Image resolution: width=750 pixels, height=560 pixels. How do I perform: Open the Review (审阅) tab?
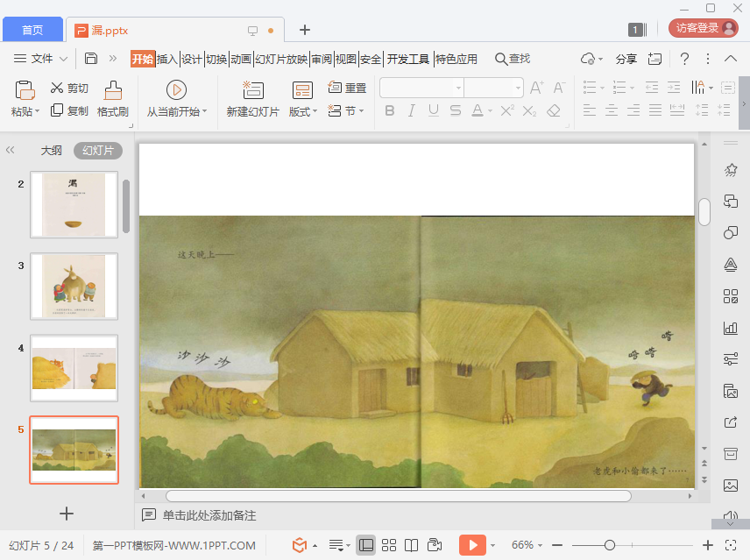click(x=321, y=59)
